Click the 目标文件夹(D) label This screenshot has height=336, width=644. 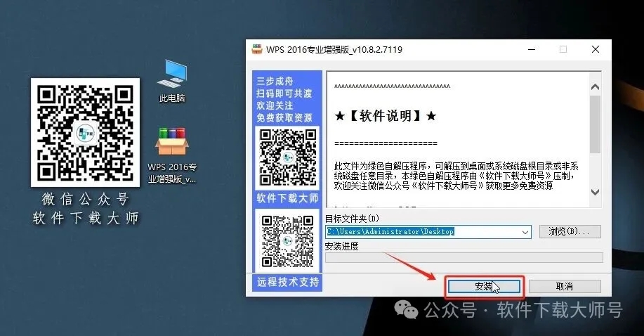click(352, 219)
